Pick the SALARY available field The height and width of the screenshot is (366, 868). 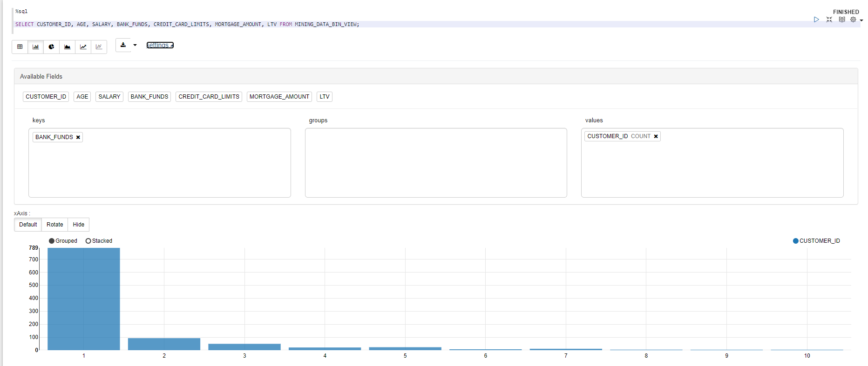(x=109, y=97)
